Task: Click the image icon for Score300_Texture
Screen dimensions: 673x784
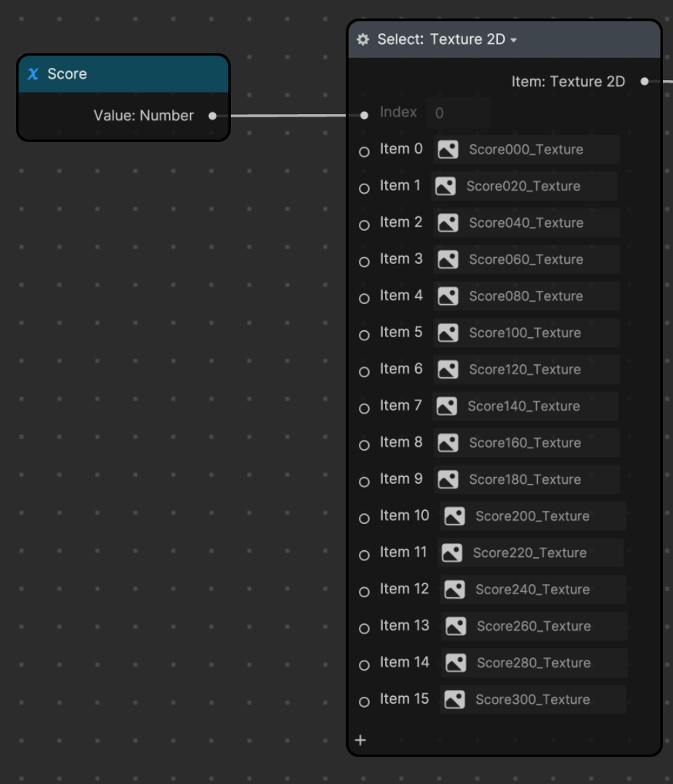Action: tap(455, 699)
